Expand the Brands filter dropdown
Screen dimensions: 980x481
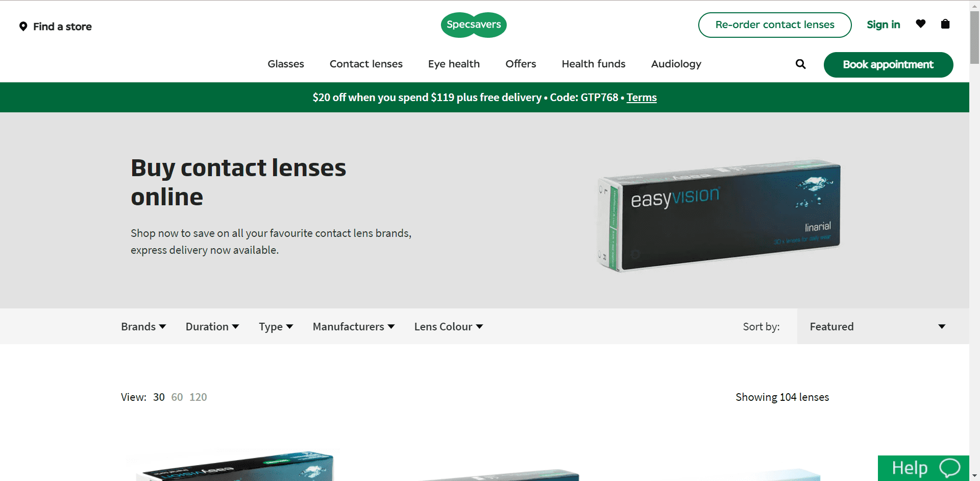click(x=143, y=327)
